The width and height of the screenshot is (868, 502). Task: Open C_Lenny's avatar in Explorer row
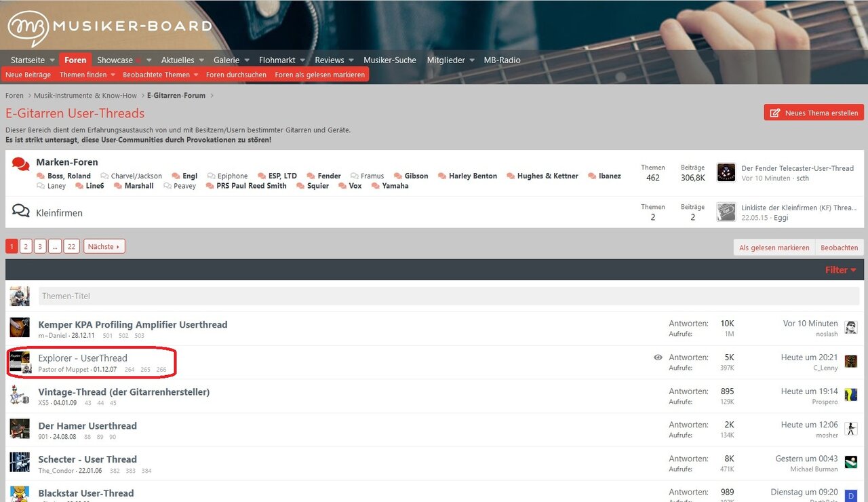coord(850,361)
